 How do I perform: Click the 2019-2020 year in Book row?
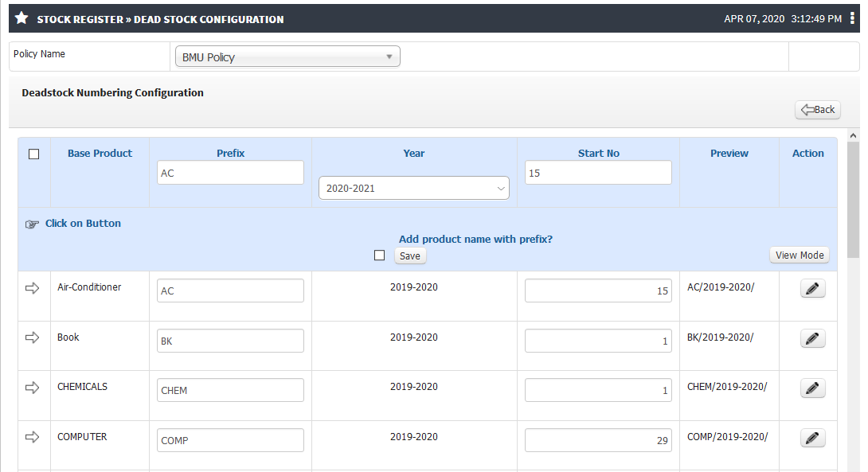[x=413, y=337]
